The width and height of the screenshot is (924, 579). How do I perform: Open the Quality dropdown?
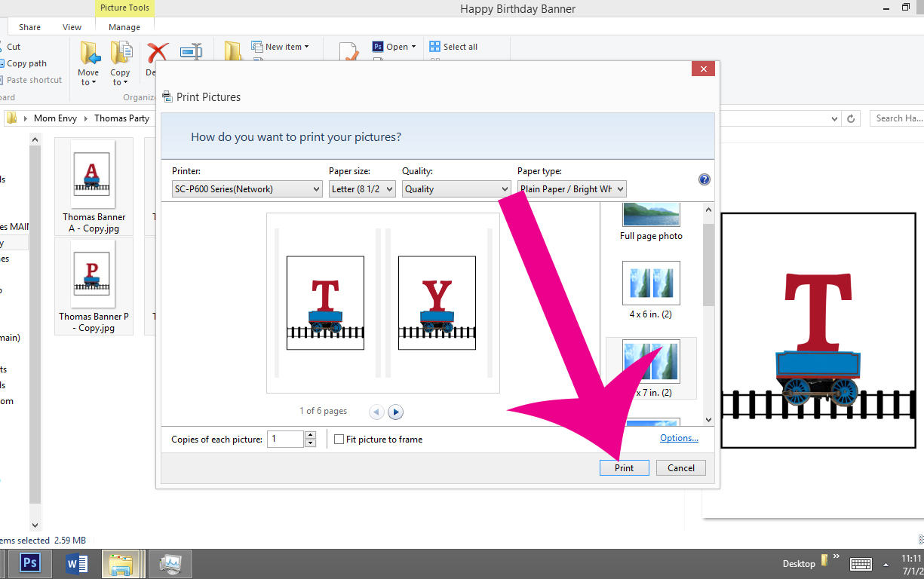click(x=456, y=189)
